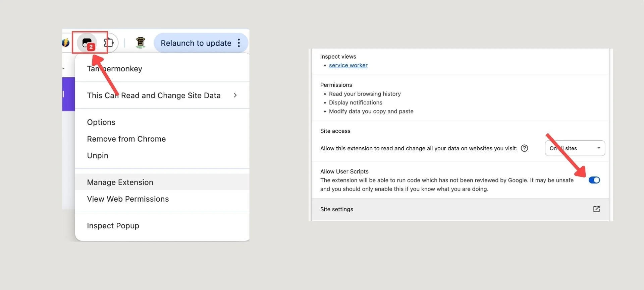644x290 pixels.
Task: Click the Tampermonkey menu header
Action: pos(114,69)
